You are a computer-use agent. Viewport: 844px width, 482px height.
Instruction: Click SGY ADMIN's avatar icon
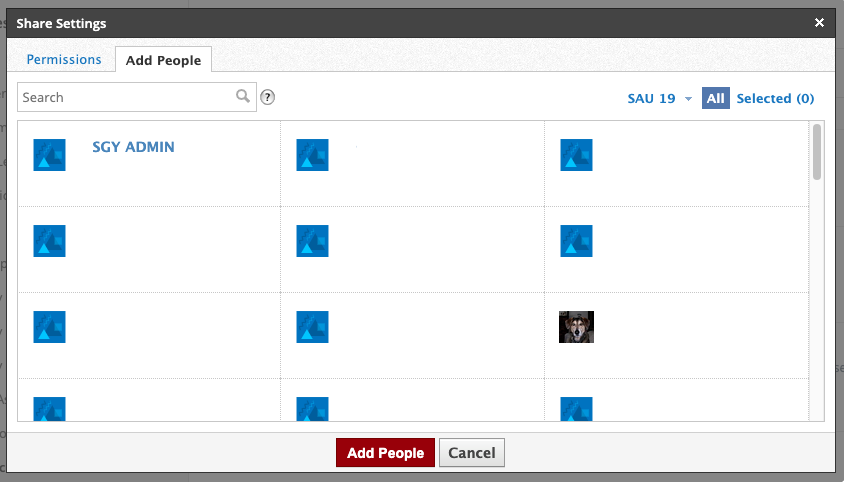(50, 155)
